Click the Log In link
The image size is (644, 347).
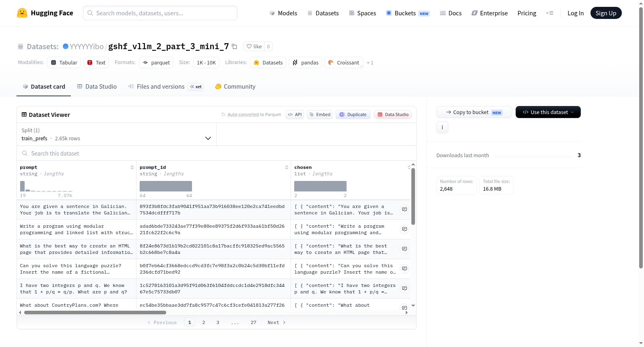tap(576, 13)
